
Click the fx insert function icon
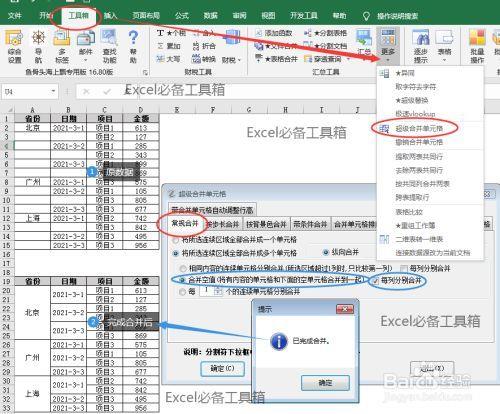tap(127, 91)
